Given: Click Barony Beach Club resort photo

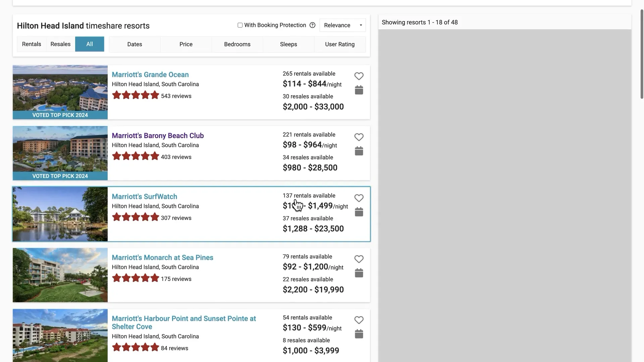Looking at the screenshot, I should point(60,153).
